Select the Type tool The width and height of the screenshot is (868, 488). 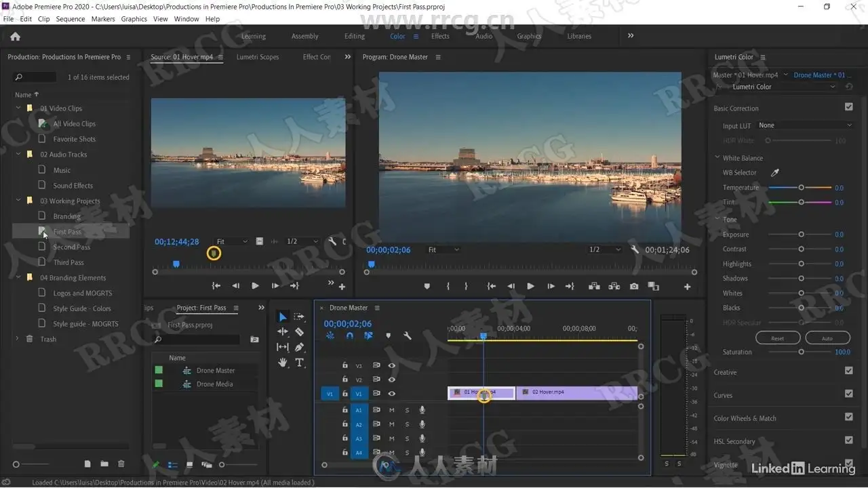click(299, 363)
